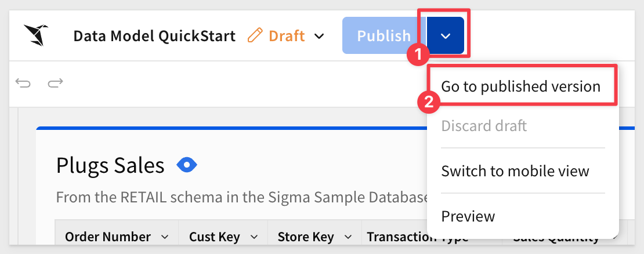Expand the Draft version dropdown chevron
The height and width of the screenshot is (254, 644).
319,36
